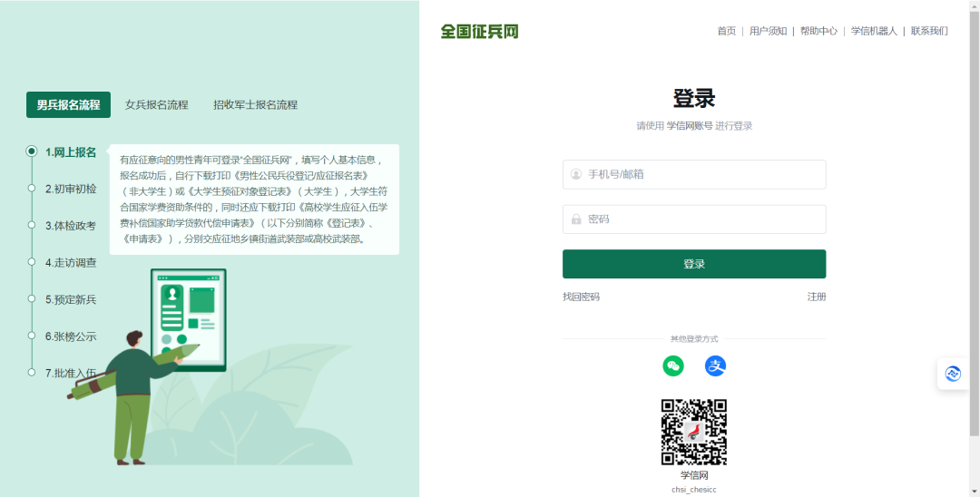The width and height of the screenshot is (980, 497).
Task: Select step 4.走访调查 in the timeline
Action: point(71,263)
